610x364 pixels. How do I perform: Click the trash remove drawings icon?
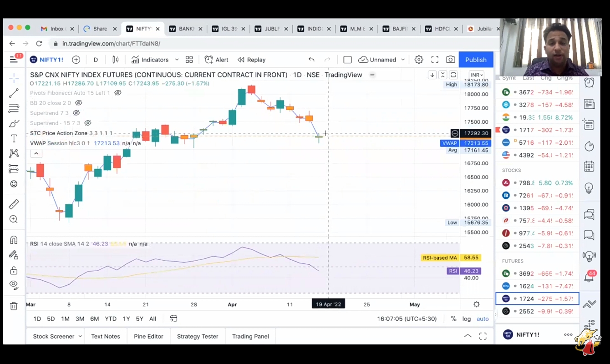[x=14, y=306]
